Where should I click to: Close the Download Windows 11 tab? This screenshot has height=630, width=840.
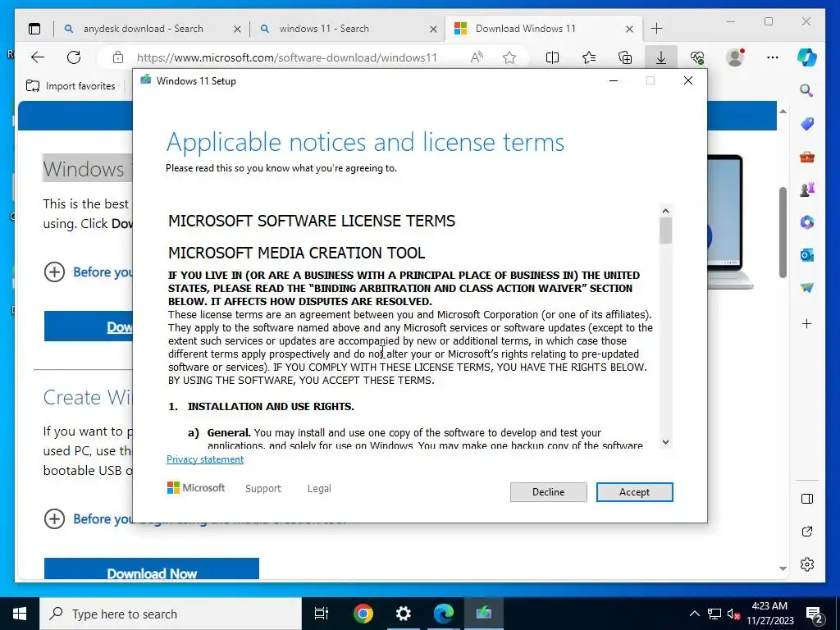pos(629,29)
